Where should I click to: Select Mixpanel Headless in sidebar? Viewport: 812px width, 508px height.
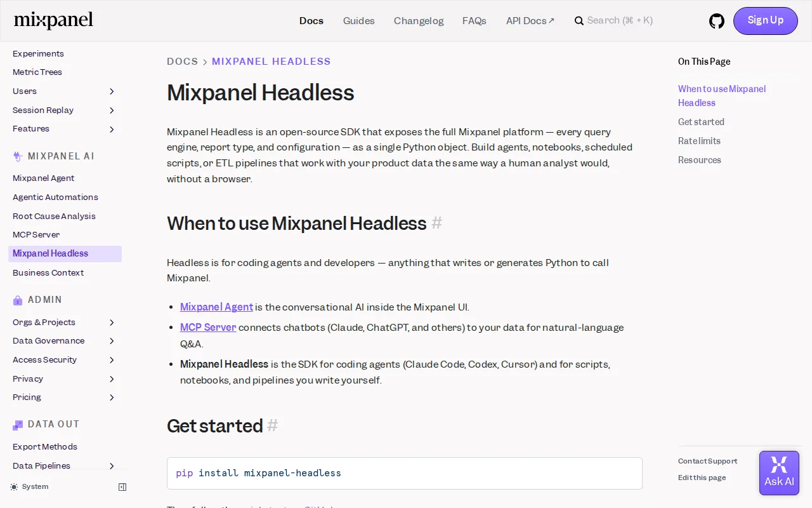tap(65, 254)
